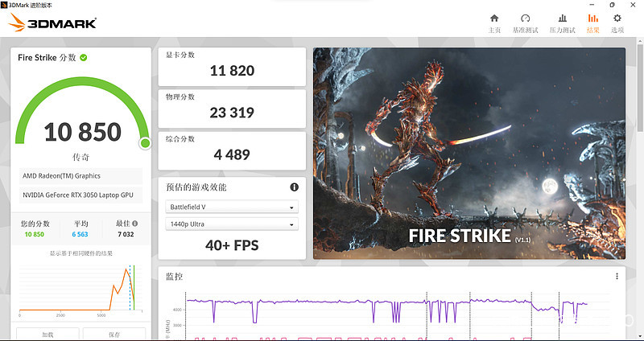Viewport: 644px width, 341px height.
Task: Click the graphics score 11 820
Action: 232,71
